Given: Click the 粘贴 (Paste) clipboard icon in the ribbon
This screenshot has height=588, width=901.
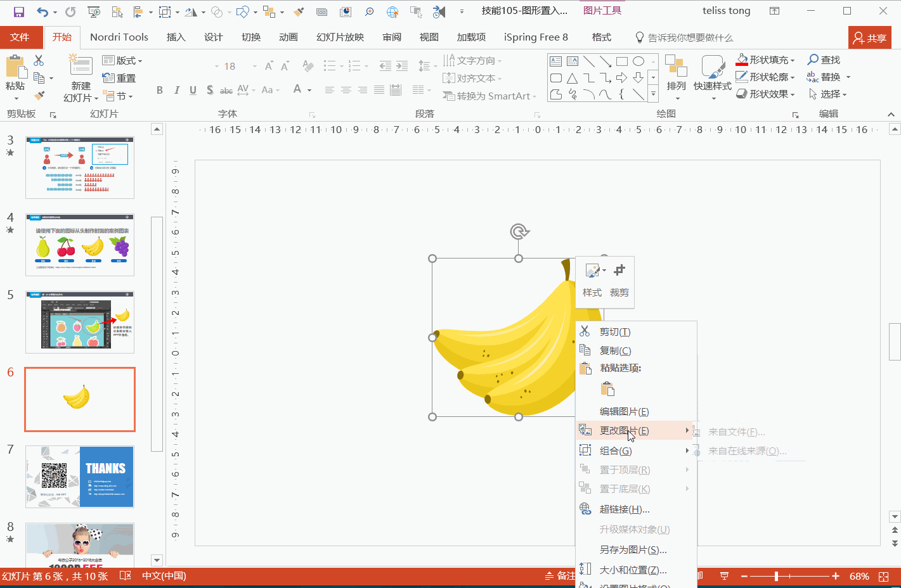Looking at the screenshot, I should tap(15, 67).
